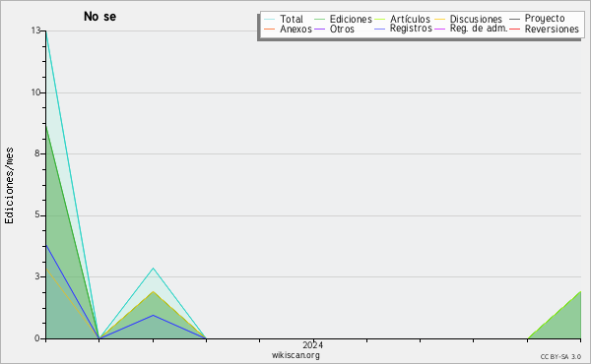
Task: Click the y-axis tick value 5
Action: pyautogui.click(x=37, y=214)
